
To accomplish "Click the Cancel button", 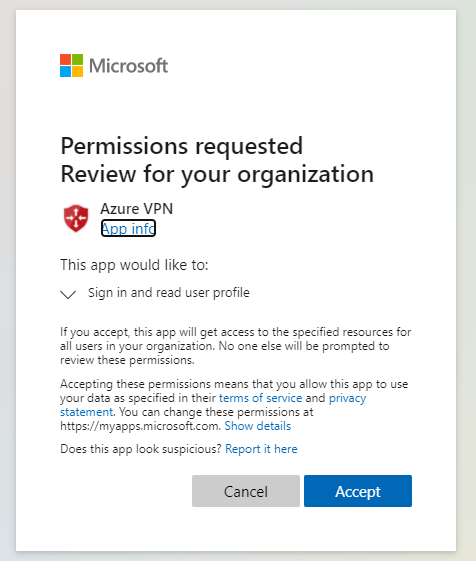I will pos(246,491).
